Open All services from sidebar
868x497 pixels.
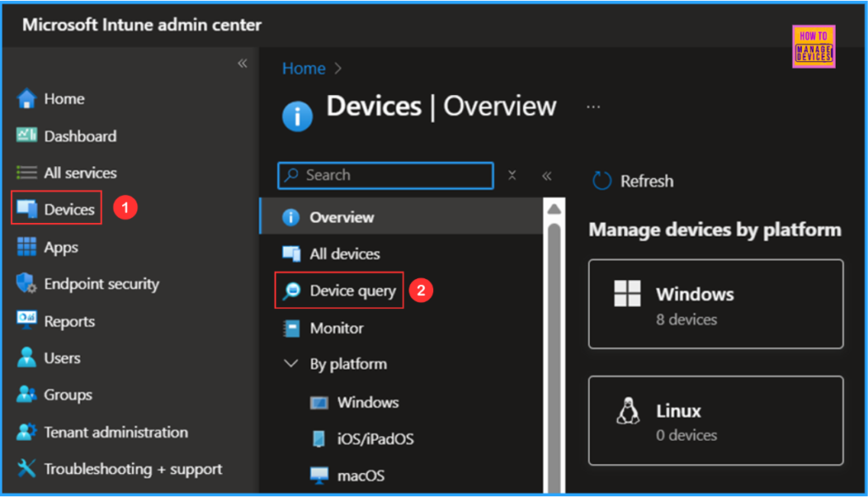click(81, 173)
